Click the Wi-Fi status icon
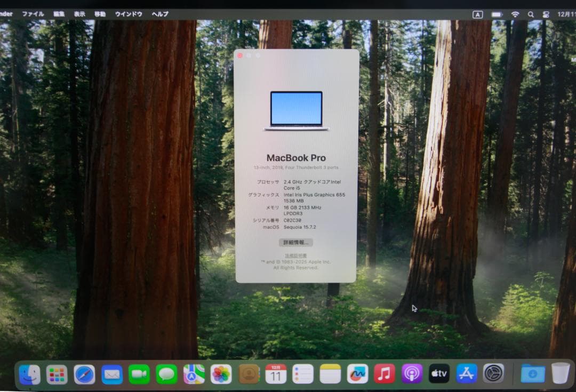Image resolution: width=576 pixels, height=392 pixels. [x=515, y=13]
